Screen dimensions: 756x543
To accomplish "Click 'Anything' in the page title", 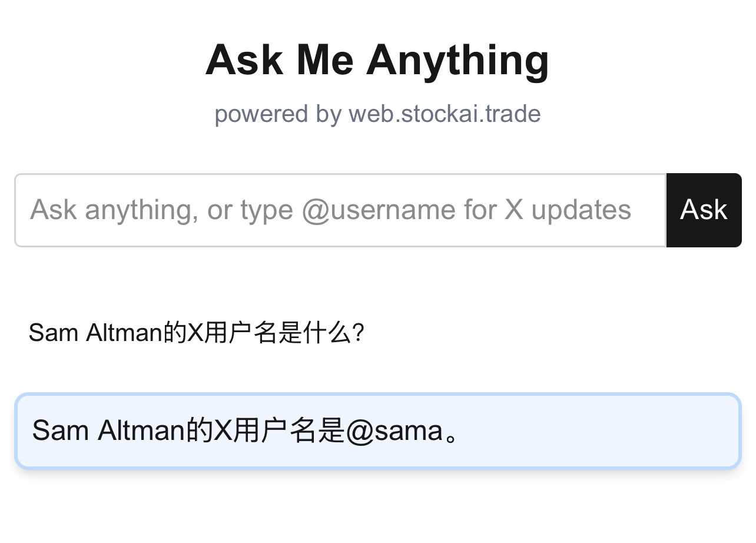I will 457,60.
